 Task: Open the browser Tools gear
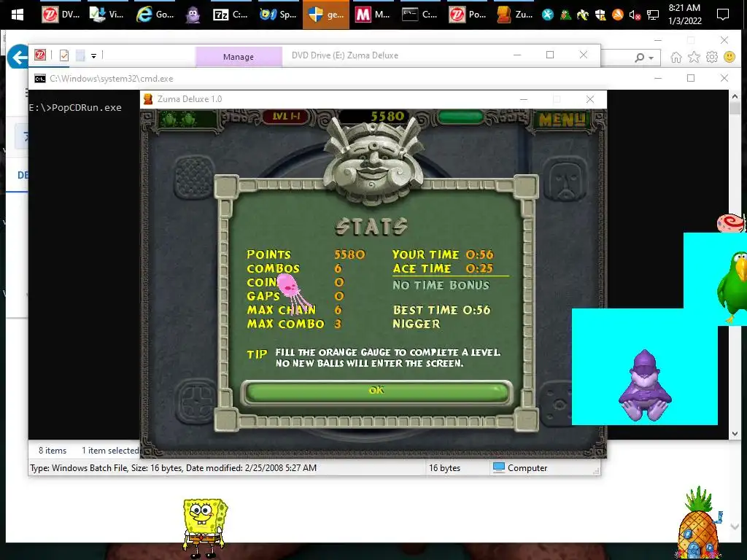[x=712, y=57]
